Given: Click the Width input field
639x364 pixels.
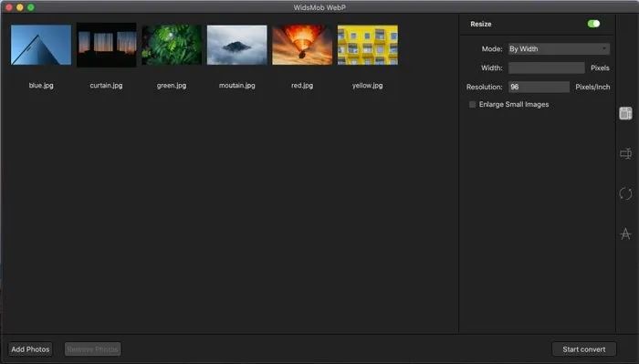Looking at the screenshot, I should (547, 68).
